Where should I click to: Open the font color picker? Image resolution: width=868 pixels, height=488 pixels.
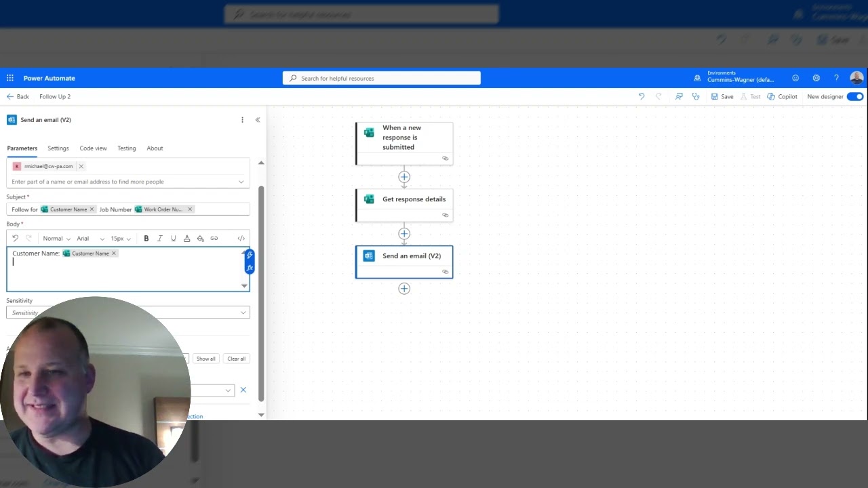click(186, 239)
